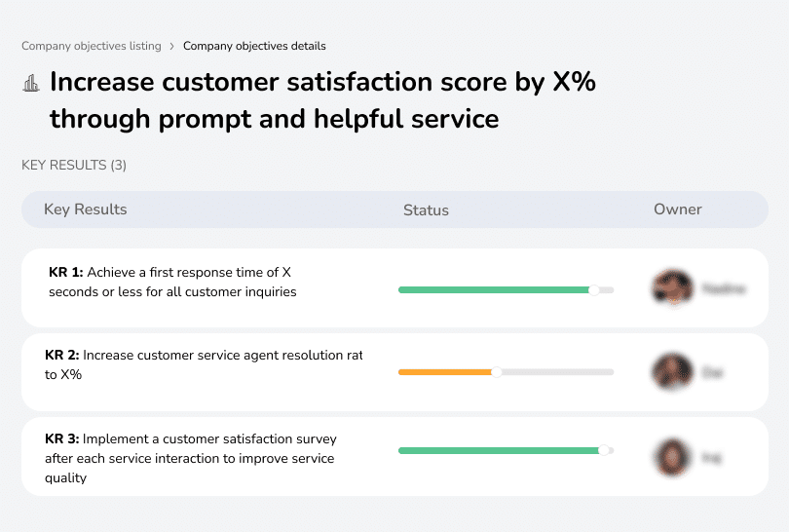Click the company building icon beside title

click(30, 84)
